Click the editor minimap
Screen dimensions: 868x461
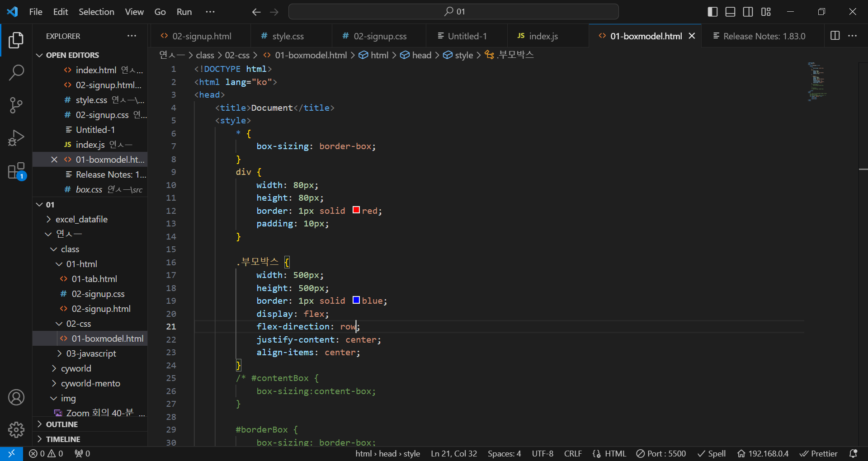click(817, 81)
